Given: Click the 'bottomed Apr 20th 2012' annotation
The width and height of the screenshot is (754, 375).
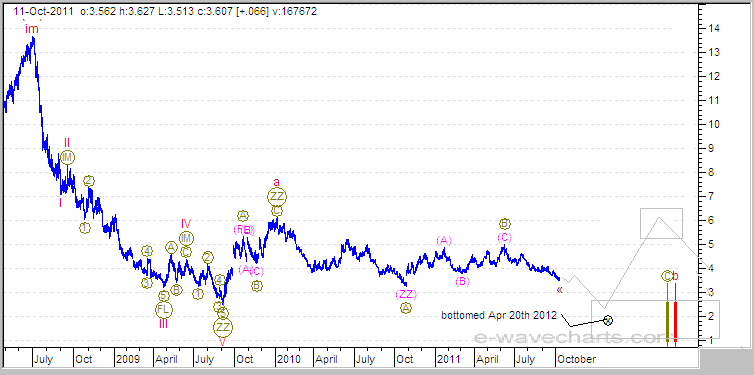Looking at the screenshot, I should tap(499, 315).
